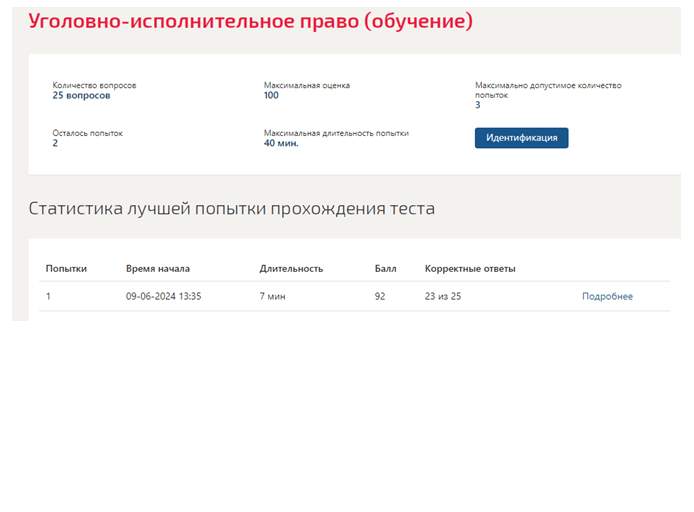Click the maximum attempts value 3
This screenshot has width=694, height=512.
478,105
